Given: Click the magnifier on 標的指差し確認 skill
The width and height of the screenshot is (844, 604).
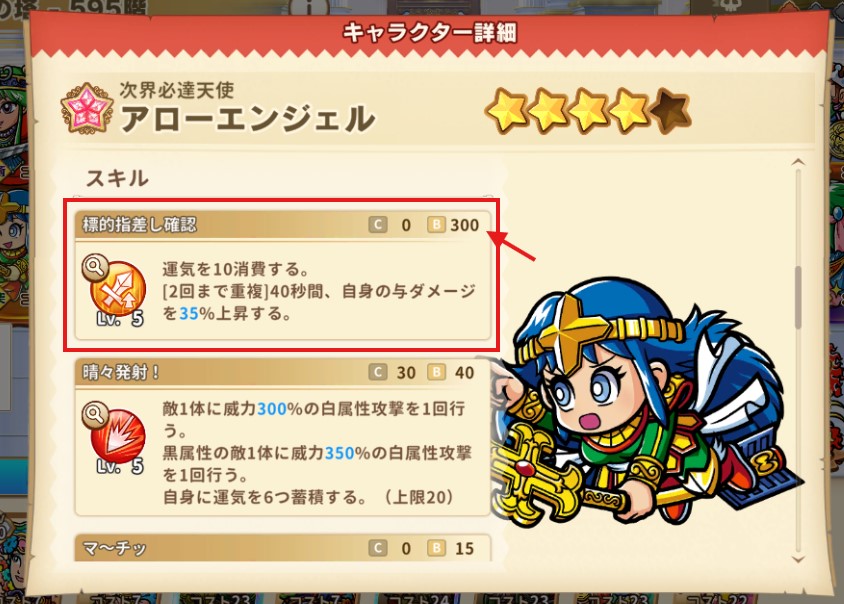Looking at the screenshot, I should point(95,267).
